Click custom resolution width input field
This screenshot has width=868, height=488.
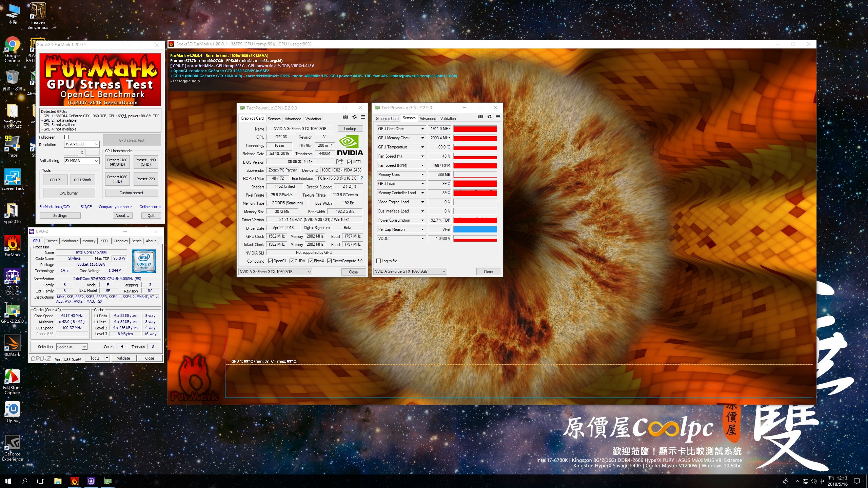click(x=71, y=152)
